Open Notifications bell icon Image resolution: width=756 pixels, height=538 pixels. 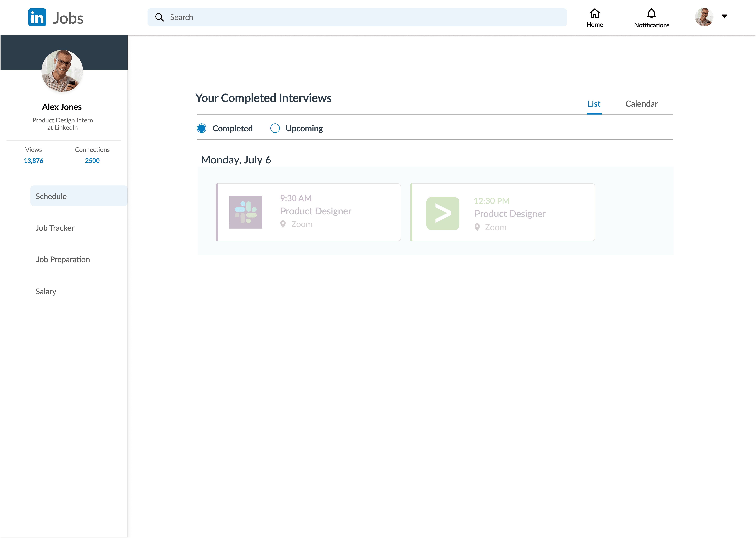click(x=651, y=14)
